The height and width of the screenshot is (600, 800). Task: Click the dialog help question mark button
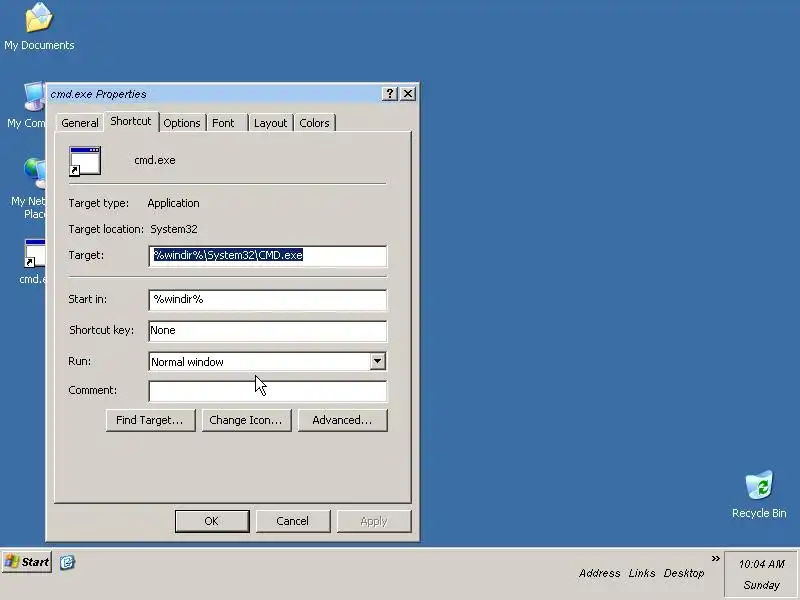[389, 93]
